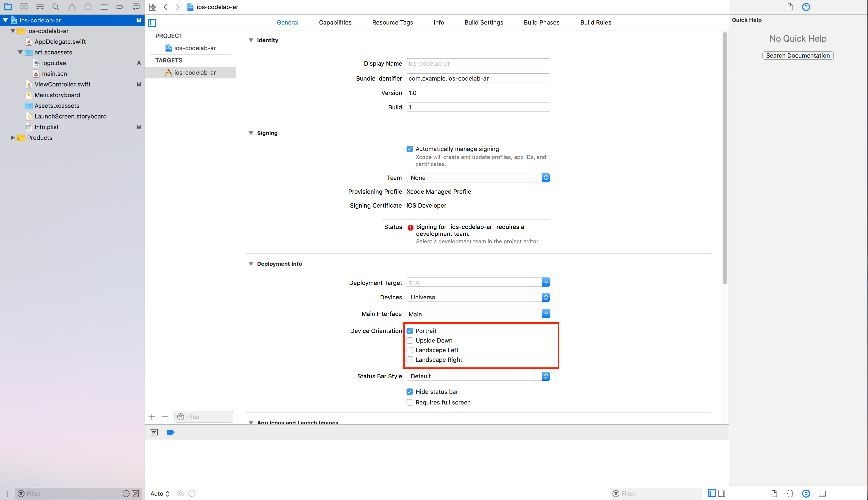Click the related items grid icon
The height and width of the screenshot is (500, 868).
click(x=153, y=7)
